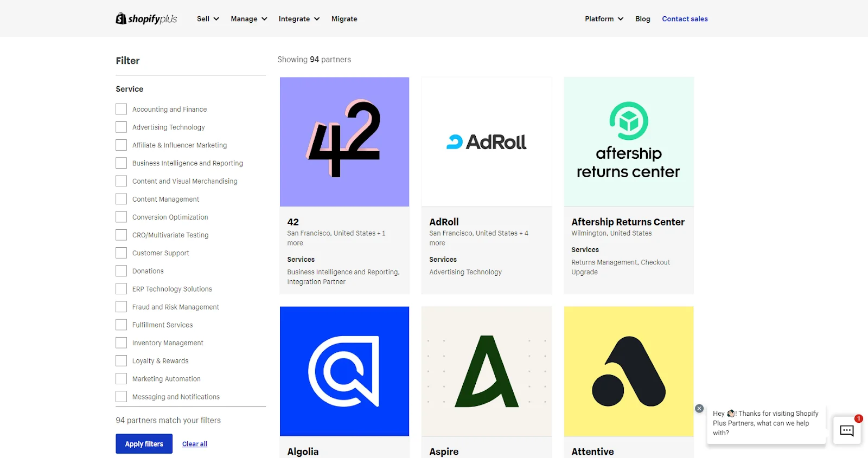Open the Aftership returns center logo tile
Viewport: 868px width, 458px height.
point(629,141)
